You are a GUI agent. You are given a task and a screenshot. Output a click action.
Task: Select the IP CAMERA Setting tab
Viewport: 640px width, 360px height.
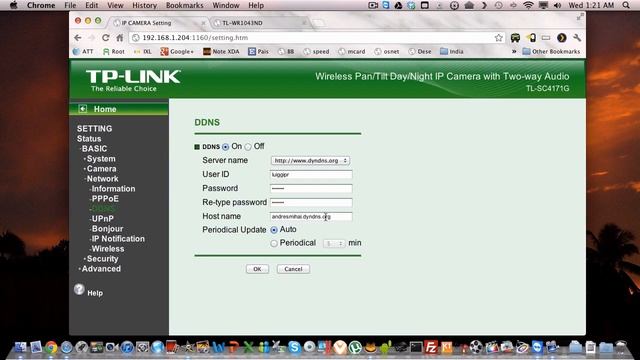click(x=159, y=23)
